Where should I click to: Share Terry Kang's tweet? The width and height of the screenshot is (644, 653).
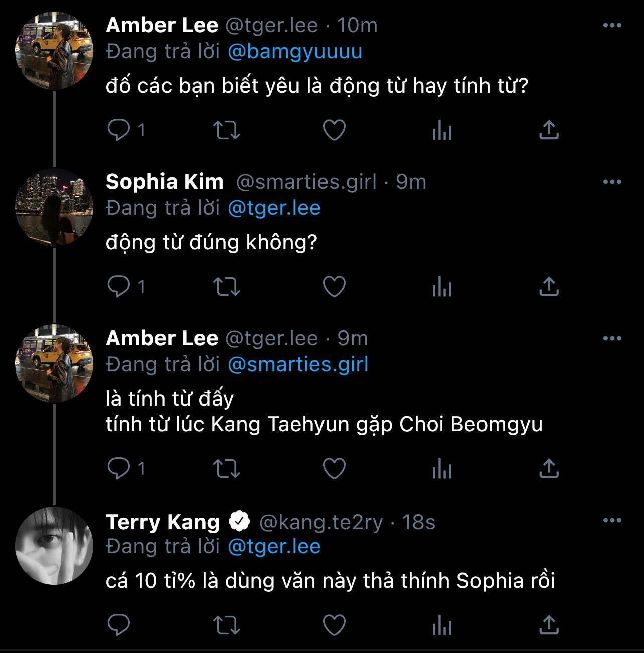[549, 625]
